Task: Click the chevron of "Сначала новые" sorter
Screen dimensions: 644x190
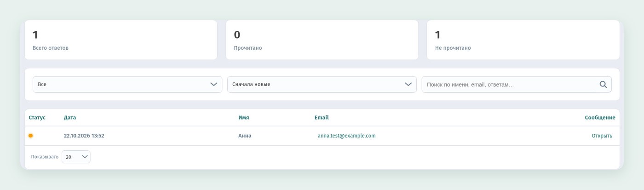Action: 408,84
